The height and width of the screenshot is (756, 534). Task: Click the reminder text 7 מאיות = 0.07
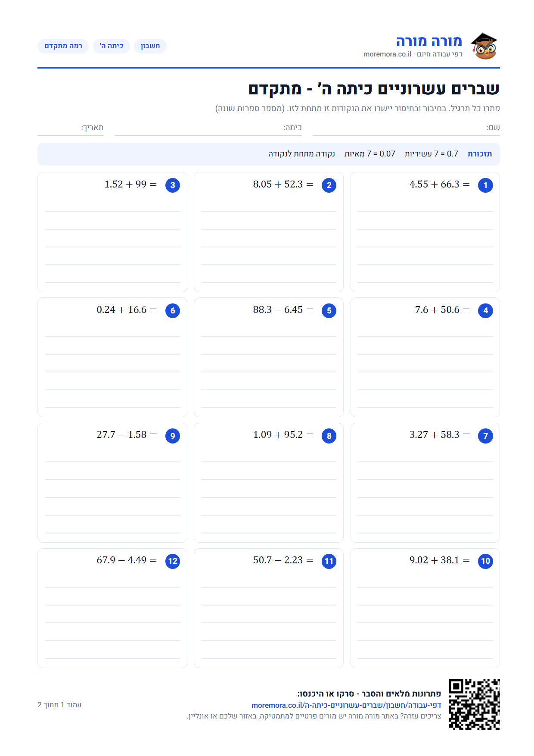point(369,154)
